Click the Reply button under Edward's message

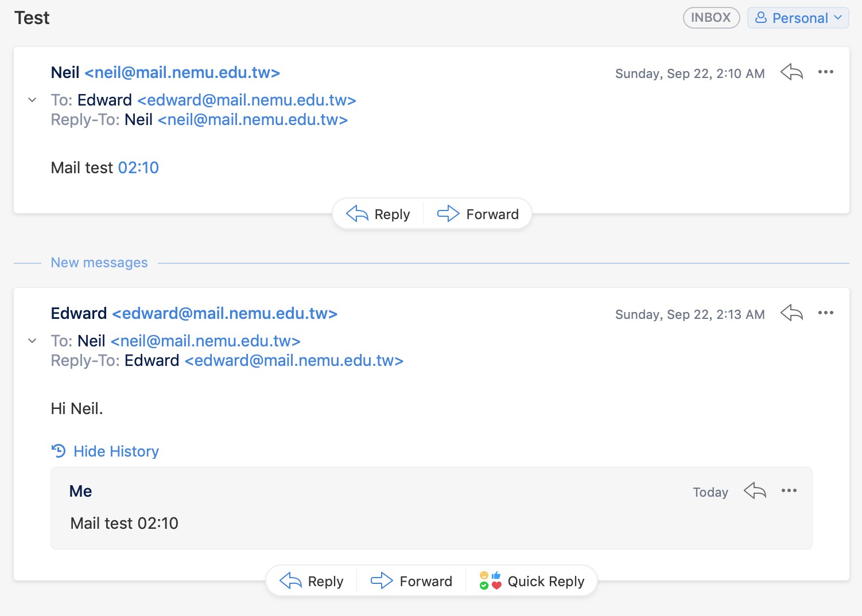point(312,581)
